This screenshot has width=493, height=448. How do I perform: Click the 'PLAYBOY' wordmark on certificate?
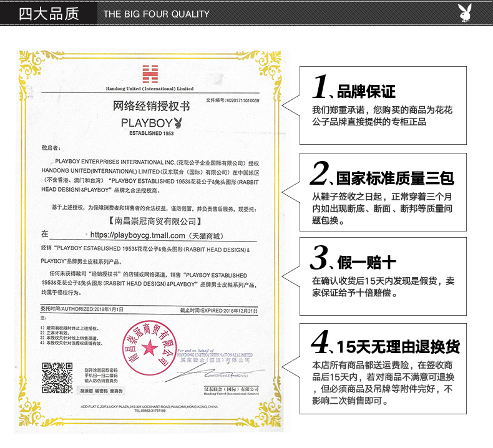147,123
